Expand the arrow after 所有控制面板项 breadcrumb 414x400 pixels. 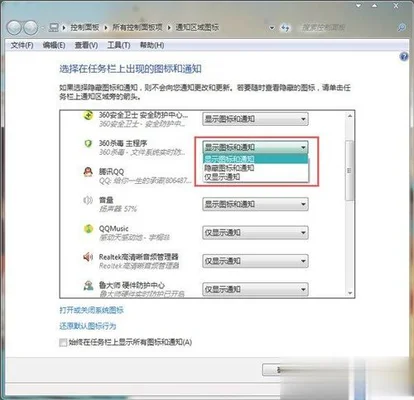pyautogui.click(x=169, y=28)
